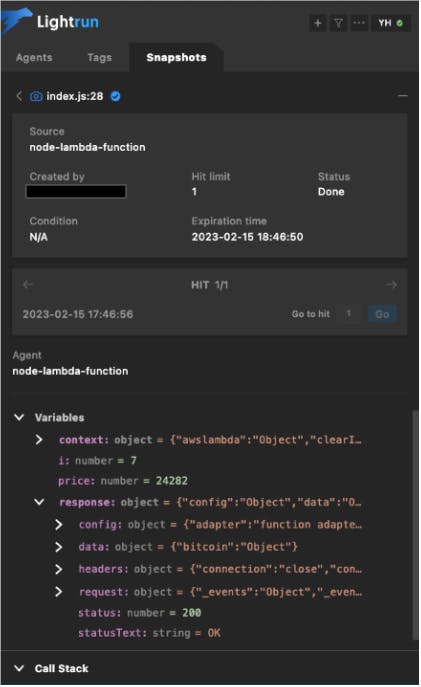The height and width of the screenshot is (687, 421).
Task: Expand the data object under response
Action: pos(59,547)
